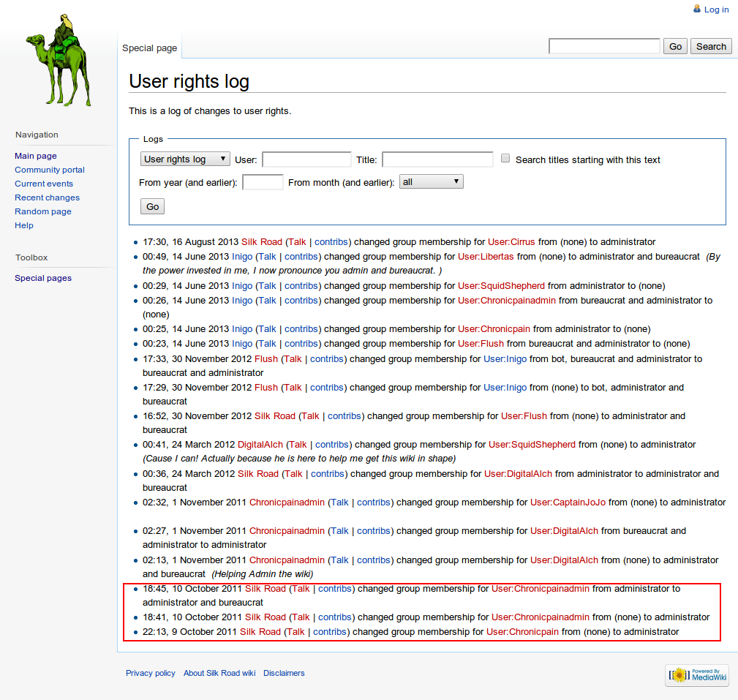Click the green camel wiki logo
The image size is (738, 700).
pos(59,60)
